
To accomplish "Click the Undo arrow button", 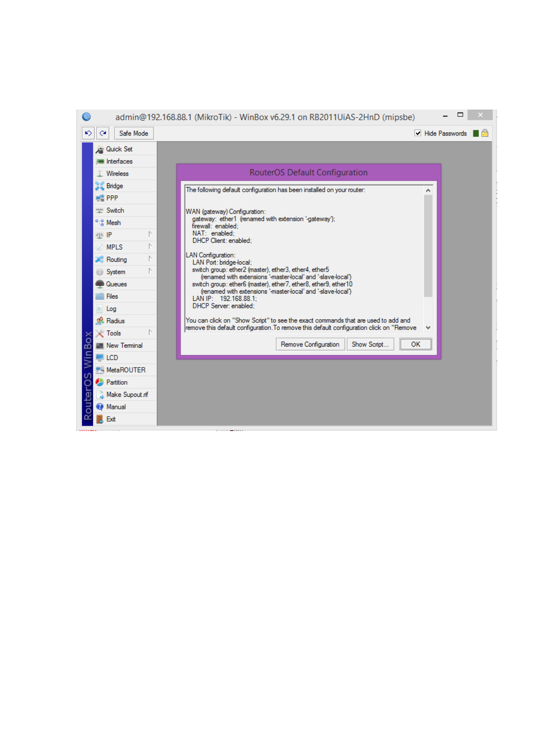I will point(88,133).
